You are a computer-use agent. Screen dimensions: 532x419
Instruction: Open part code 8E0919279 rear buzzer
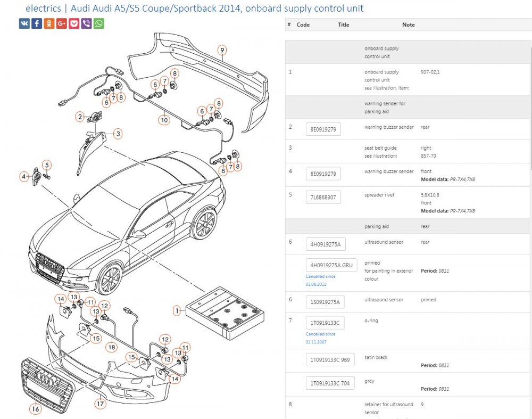[323, 129]
